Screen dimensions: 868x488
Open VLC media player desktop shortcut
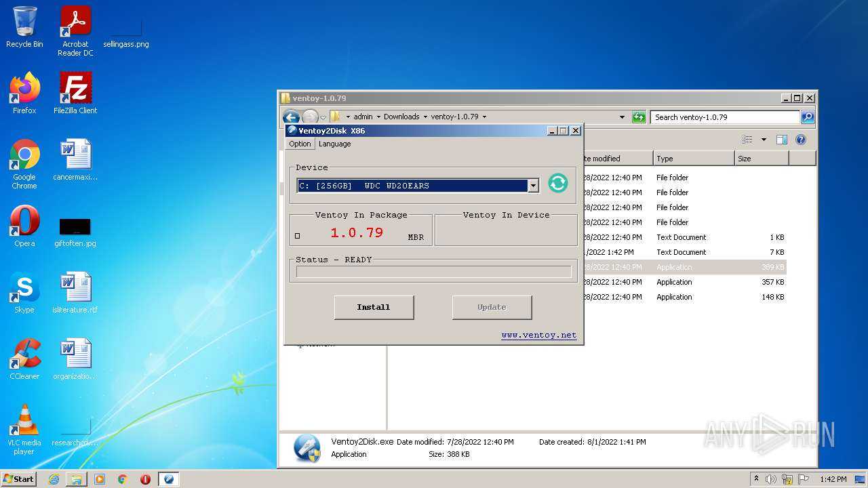(24, 430)
